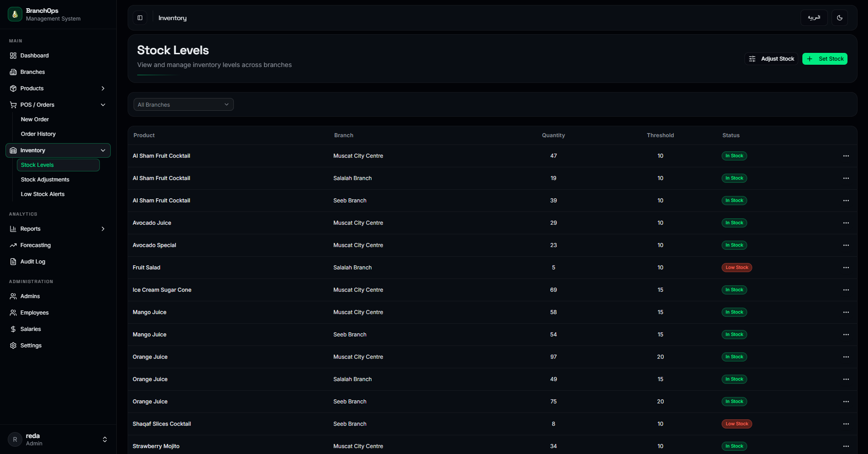Click the Settings link label
The width and height of the screenshot is (868, 454).
(x=31, y=346)
